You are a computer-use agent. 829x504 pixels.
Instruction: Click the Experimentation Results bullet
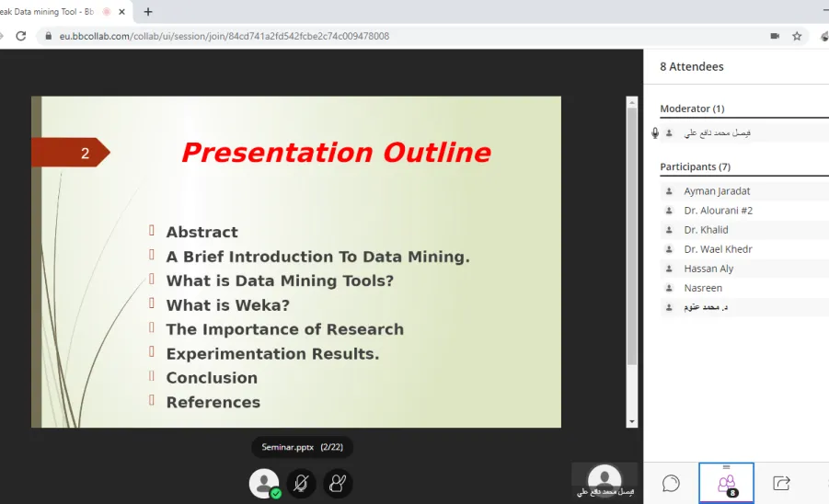pos(273,353)
